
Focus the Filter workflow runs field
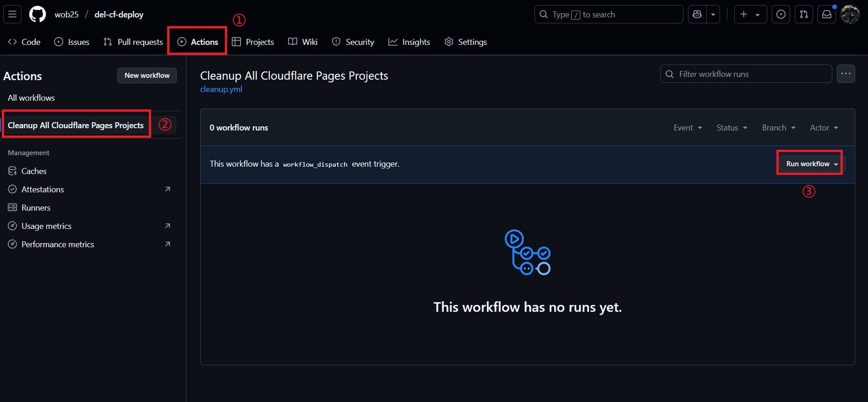point(746,74)
